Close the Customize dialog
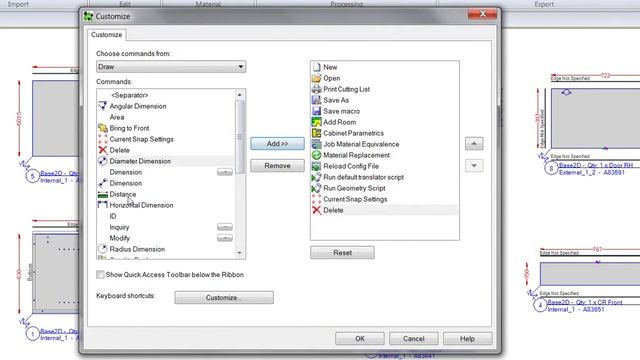The height and width of the screenshot is (360, 640). point(482,14)
